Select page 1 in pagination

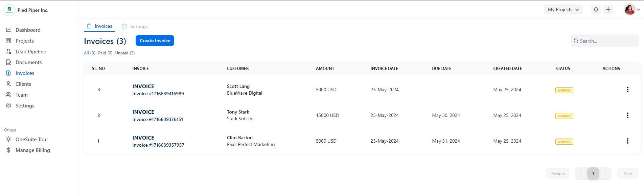[x=593, y=174]
